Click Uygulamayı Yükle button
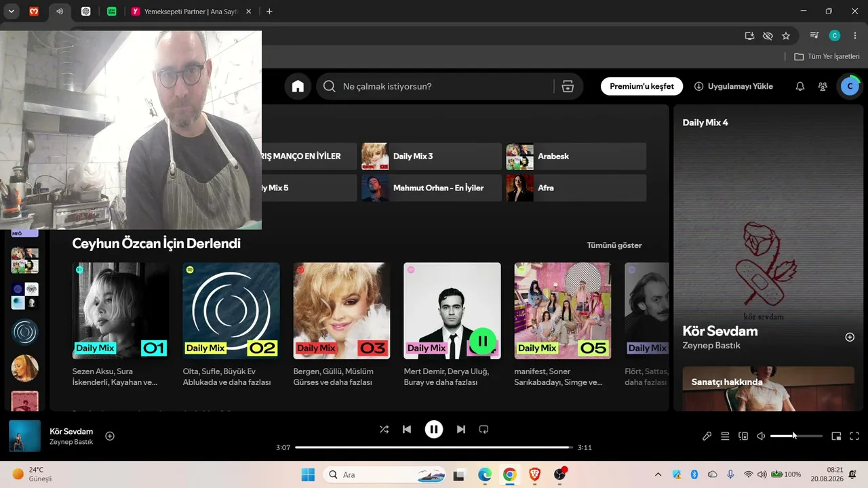868x488 pixels. pos(733,86)
